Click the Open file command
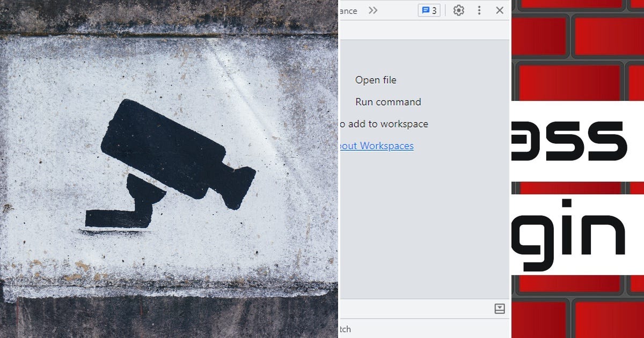Image resolution: width=644 pixels, height=338 pixels. click(x=376, y=80)
